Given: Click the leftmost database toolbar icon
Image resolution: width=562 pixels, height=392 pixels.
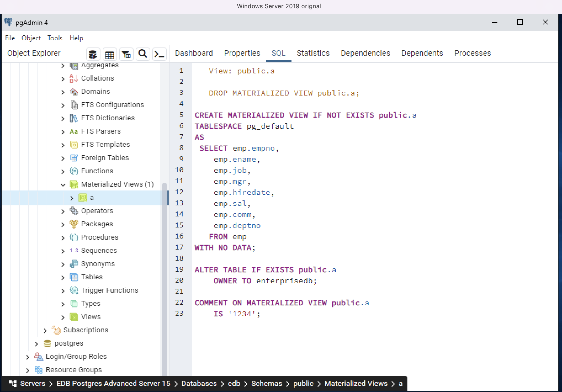Looking at the screenshot, I should pyautogui.click(x=93, y=54).
